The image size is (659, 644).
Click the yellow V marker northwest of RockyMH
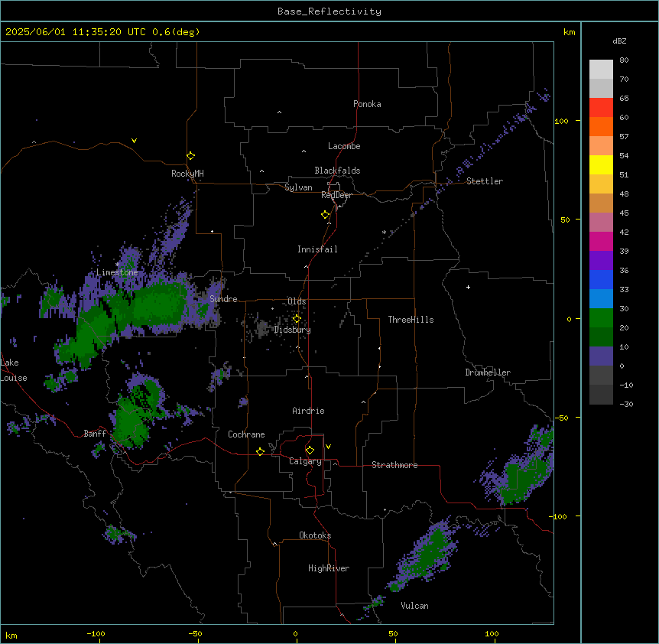click(x=134, y=141)
